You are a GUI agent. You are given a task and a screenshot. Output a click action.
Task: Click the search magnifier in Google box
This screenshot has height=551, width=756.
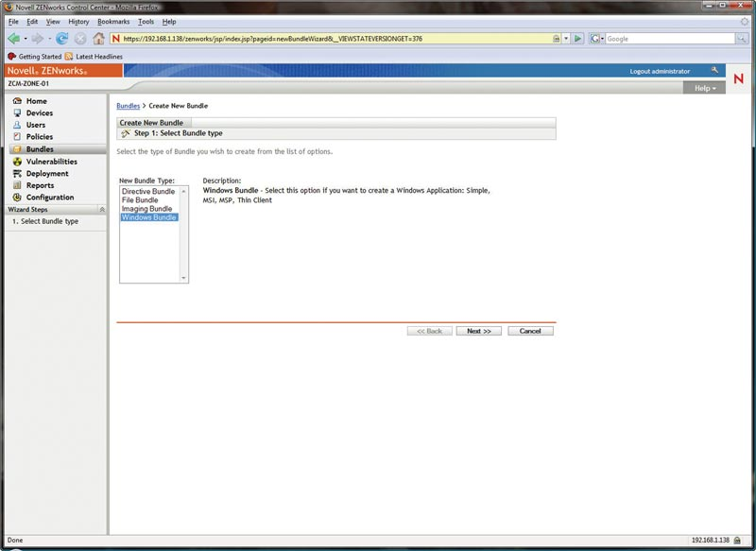(x=742, y=39)
